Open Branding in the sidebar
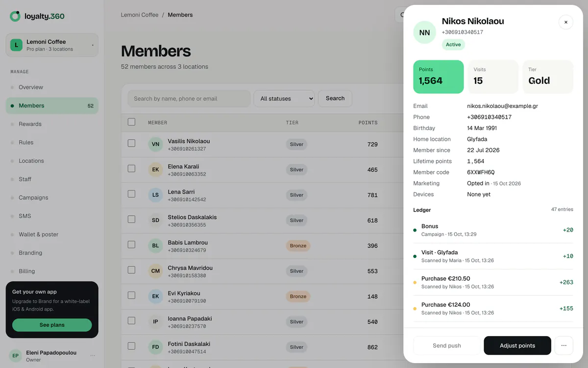 pos(52,253)
